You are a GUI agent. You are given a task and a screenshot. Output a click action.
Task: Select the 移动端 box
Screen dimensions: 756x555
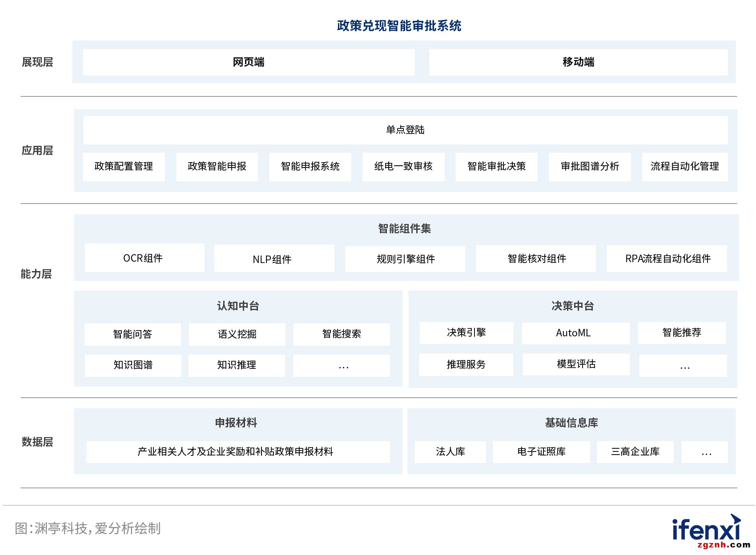click(x=578, y=62)
